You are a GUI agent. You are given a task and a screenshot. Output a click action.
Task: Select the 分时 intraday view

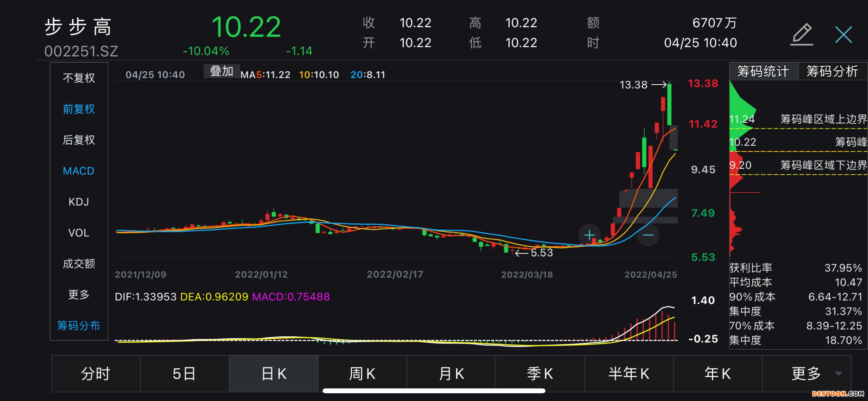click(x=96, y=373)
